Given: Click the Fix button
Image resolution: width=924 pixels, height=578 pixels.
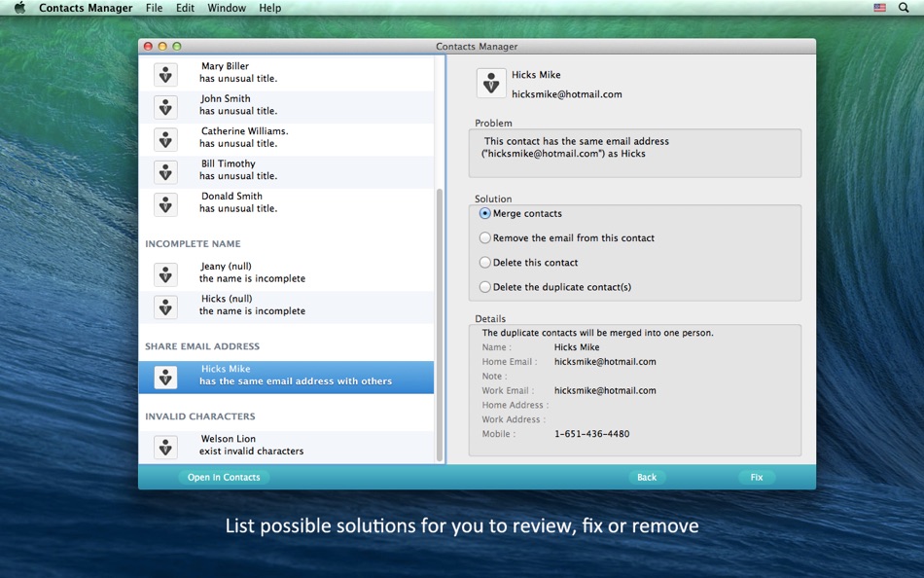Looking at the screenshot, I should click(757, 477).
